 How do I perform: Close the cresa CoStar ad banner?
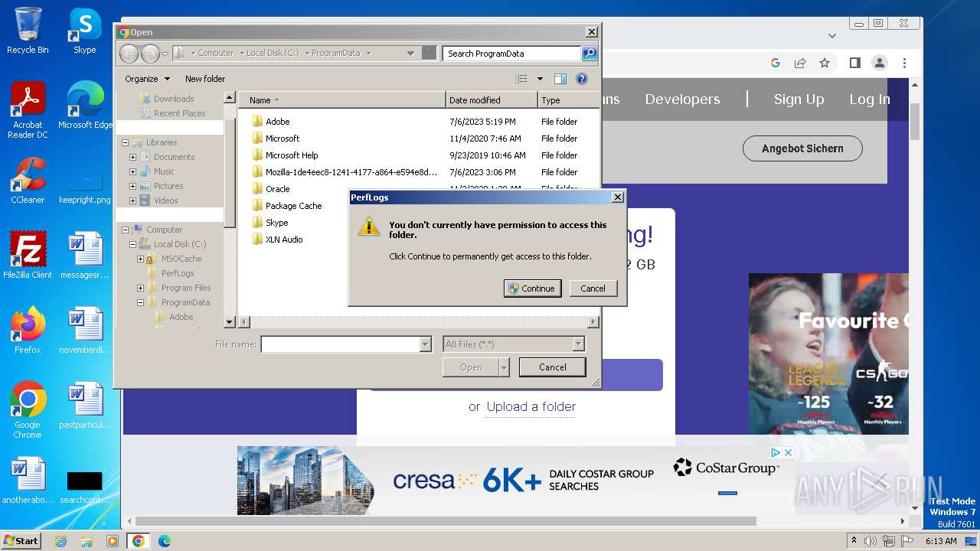[788, 453]
